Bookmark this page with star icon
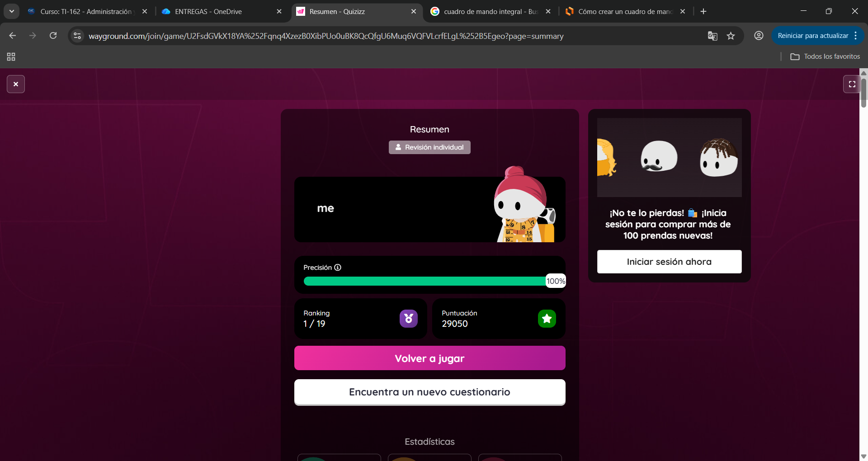This screenshot has height=461, width=868. click(731, 36)
